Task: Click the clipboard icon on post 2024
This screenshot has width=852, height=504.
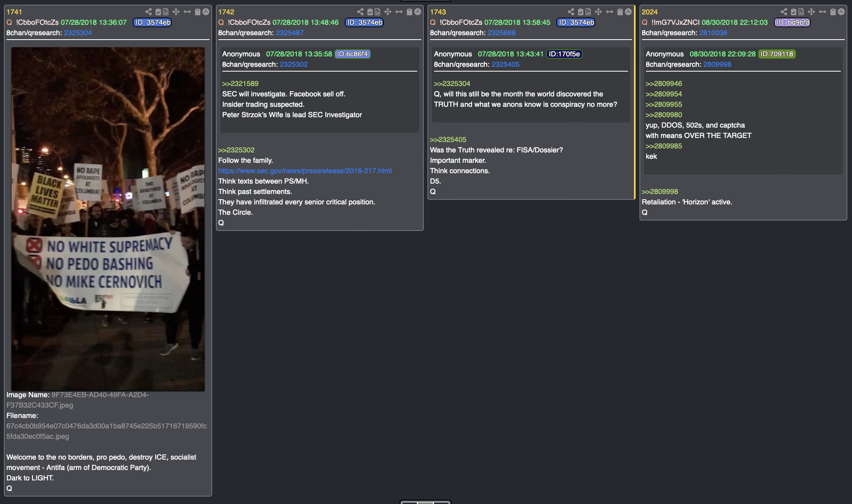Action: click(833, 12)
